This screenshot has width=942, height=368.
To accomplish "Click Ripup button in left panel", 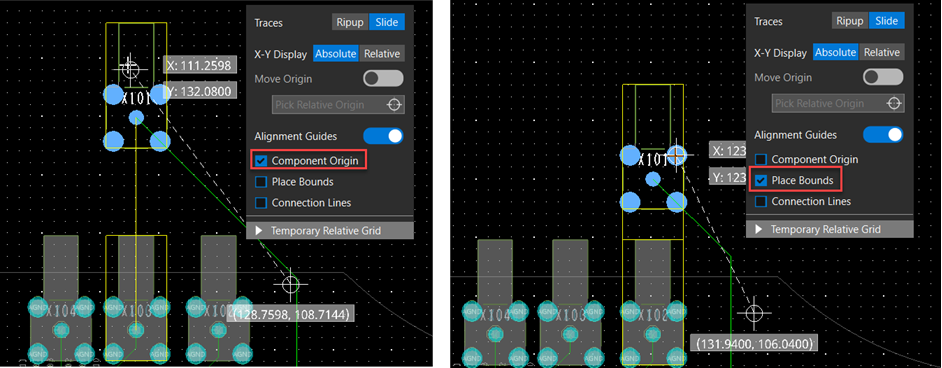I will pos(350,22).
